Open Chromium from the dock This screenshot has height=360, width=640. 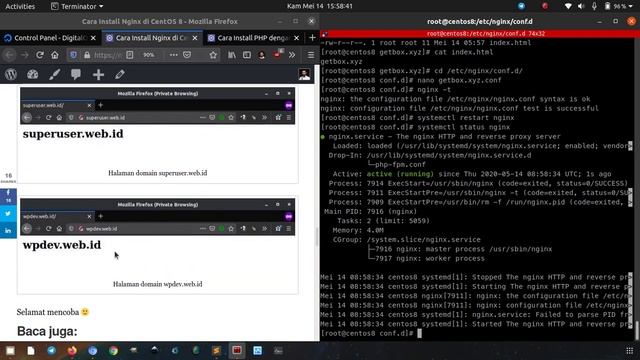[x=93, y=350]
